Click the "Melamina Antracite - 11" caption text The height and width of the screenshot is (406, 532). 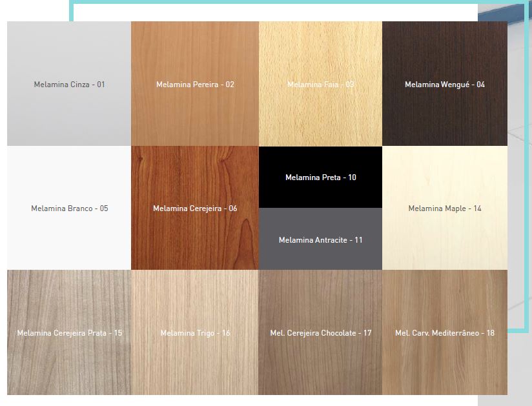coord(320,240)
